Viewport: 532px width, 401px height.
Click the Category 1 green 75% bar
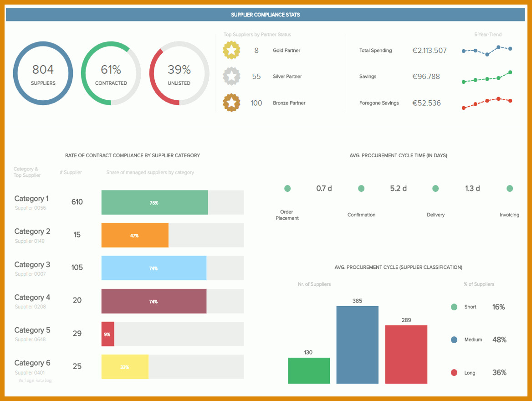(x=155, y=202)
